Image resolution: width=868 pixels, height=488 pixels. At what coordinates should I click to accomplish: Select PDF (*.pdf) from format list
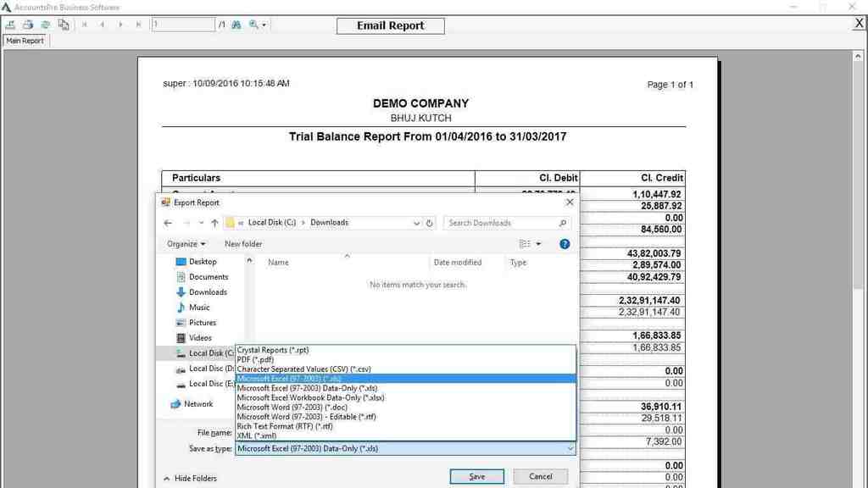coord(255,359)
